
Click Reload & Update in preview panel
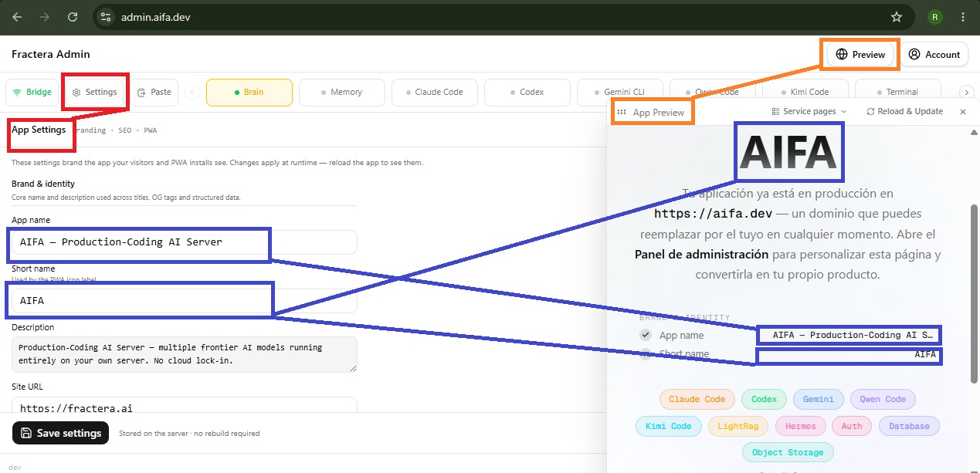pos(904,111)
